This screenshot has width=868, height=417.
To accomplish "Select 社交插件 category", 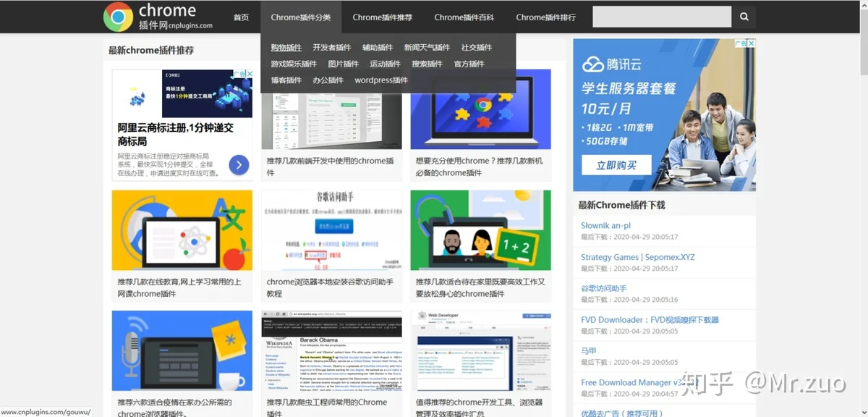I will (x=477, y=48).
